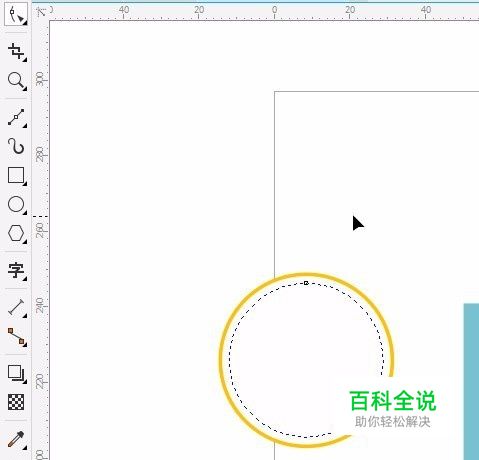Select the Text tool (字)
The image size is (479, 460).
click(16, 271)
